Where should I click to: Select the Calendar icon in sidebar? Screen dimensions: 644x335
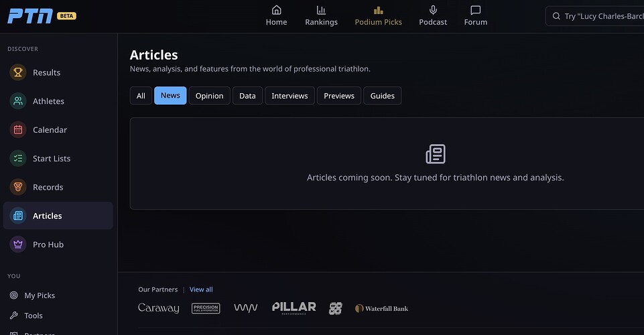pyautogui.click(x=18, y=130)
